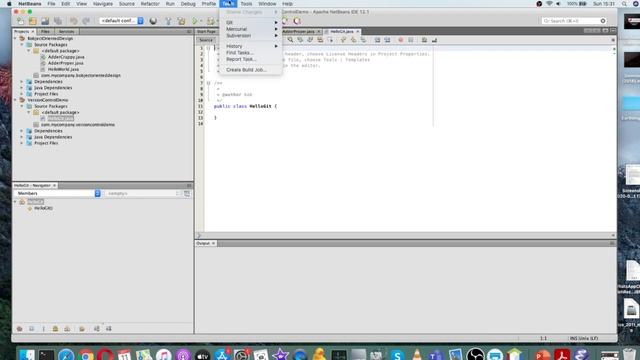Click the Spotlight search icon in menu bar
The height and width of the screenshot is (360, 640).
click(x=624, y=4)
